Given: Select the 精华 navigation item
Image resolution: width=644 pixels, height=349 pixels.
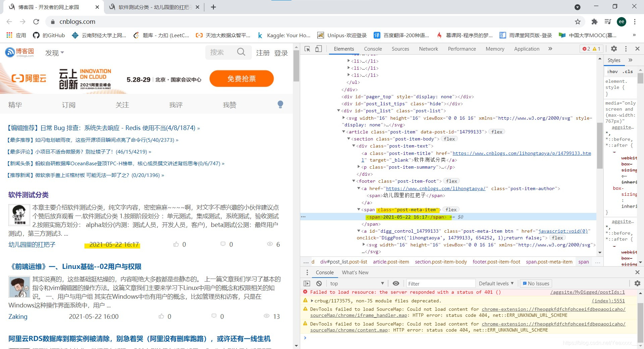Looking at the screenshot, I should [x=15, y=105].
